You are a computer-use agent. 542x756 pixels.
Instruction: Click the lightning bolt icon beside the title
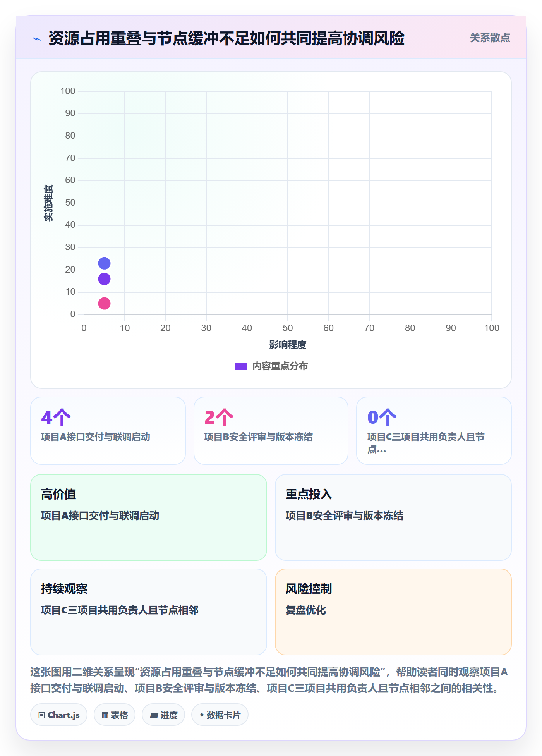tap(37, 39)
